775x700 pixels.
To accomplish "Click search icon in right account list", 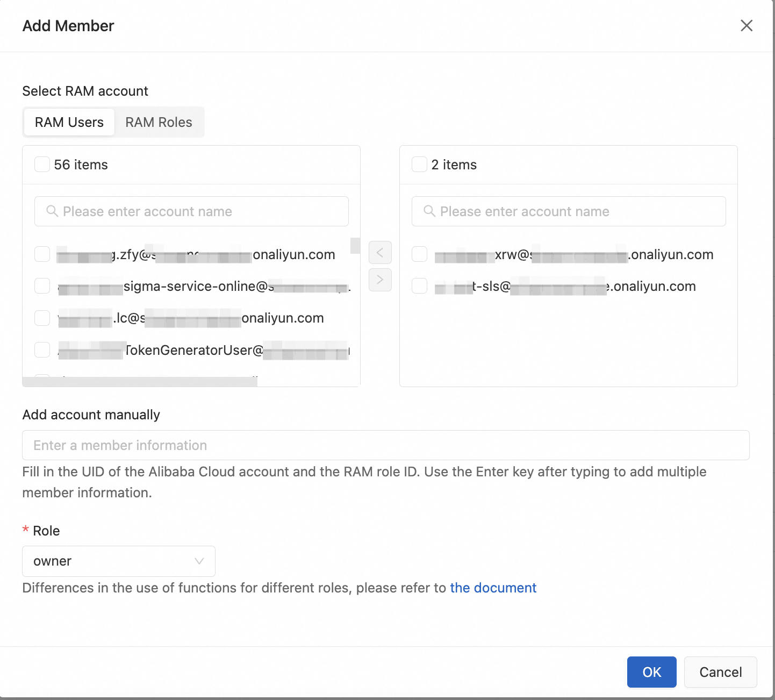I will tap(429, 211).
